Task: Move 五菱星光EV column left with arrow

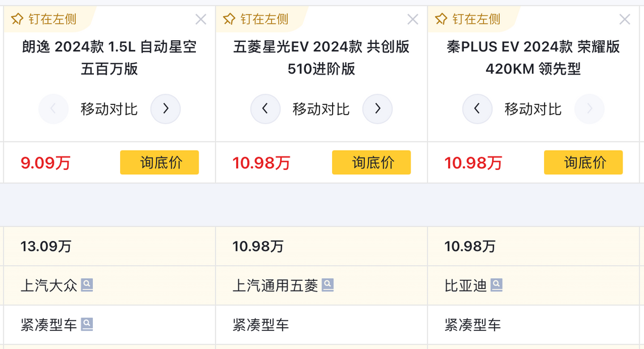Action: click(x=265, y=109)
